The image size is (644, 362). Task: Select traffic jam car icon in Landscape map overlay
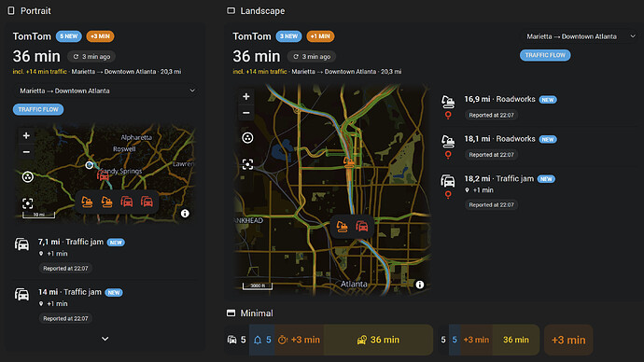tap(362, 226)
